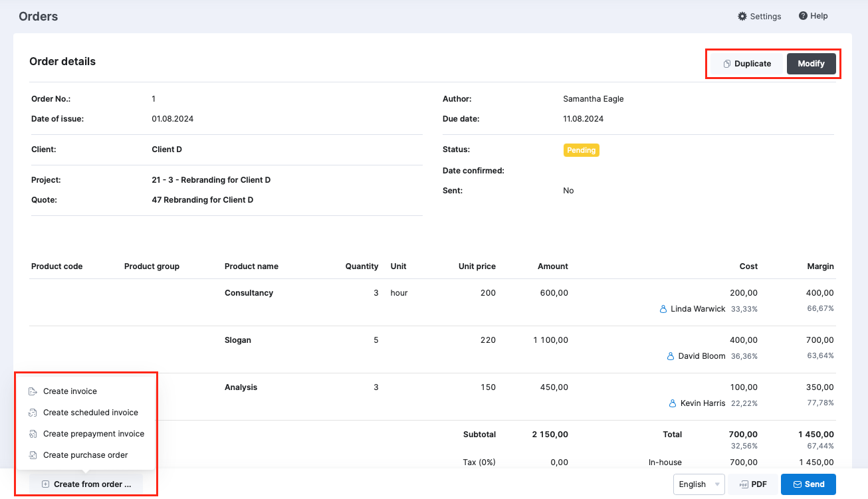Viewport: 868px width, 499px height.
Task: Click the plus icon on Create from order
Action: click(x=45, y=484)
